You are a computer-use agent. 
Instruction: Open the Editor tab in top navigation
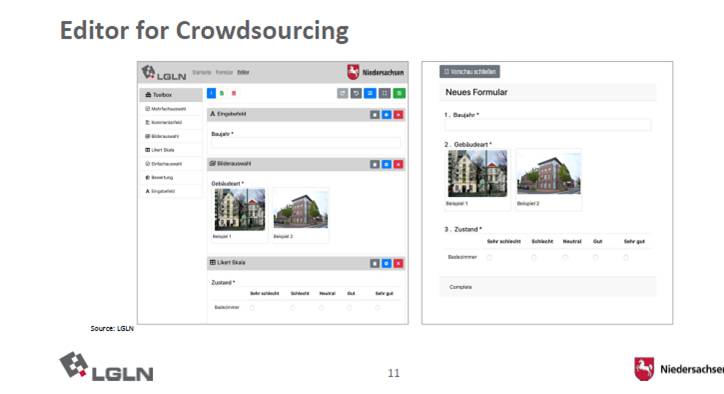243,73
